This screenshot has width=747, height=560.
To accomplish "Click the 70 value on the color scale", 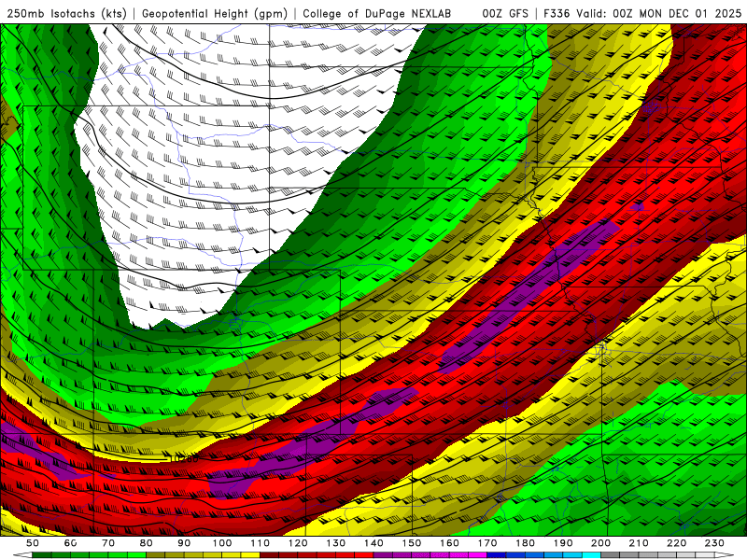I will tap(108, 543).
